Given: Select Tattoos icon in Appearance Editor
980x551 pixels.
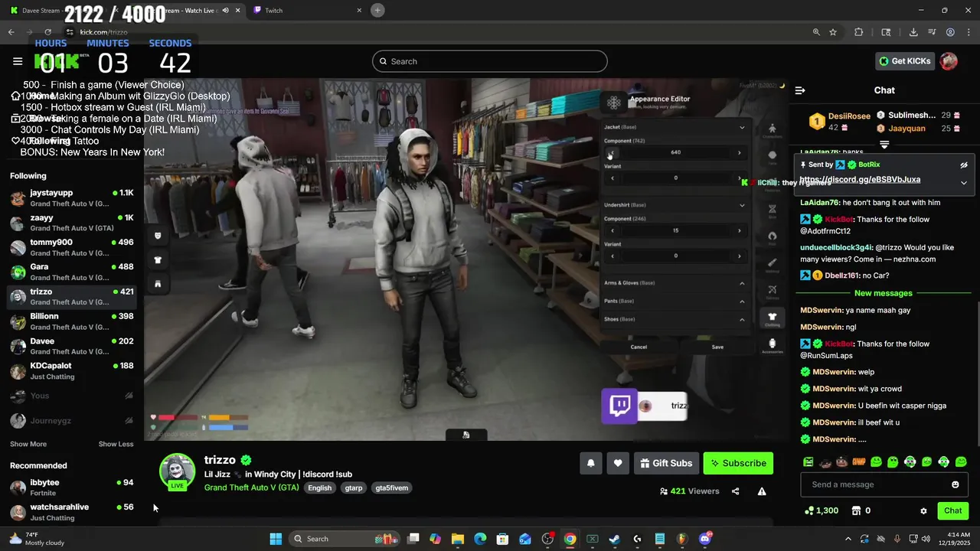Looking at the screenshot, I should [772, 291].
